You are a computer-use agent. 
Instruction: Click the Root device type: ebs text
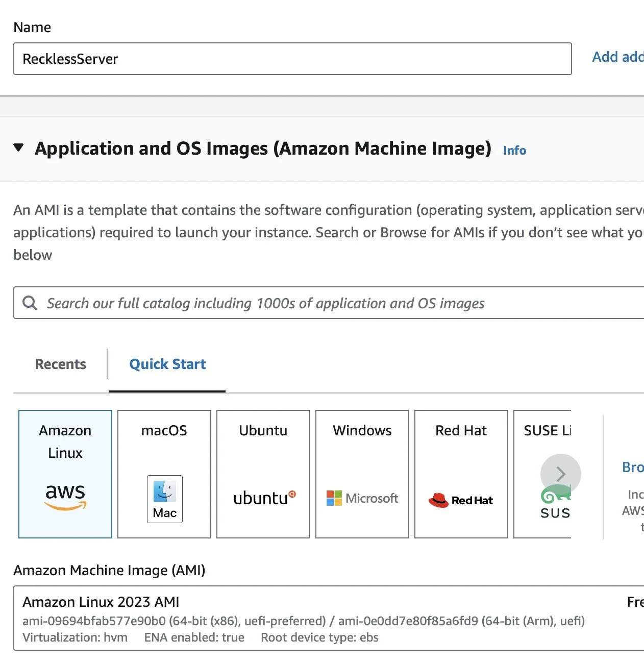[320, 637]
